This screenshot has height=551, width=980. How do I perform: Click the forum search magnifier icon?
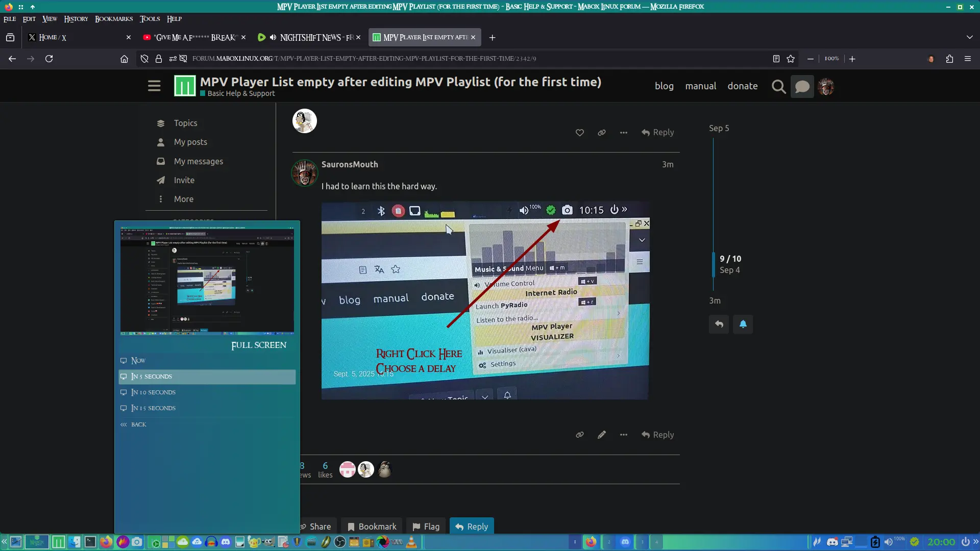click(x=778, y=87)
